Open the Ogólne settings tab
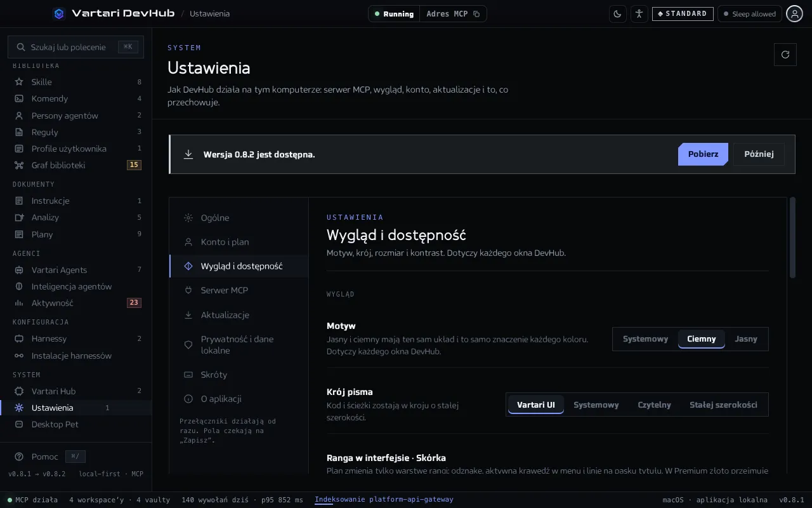The width and height of the screenshot is (812, 508). pyautogui.click(x=239, y=218)
